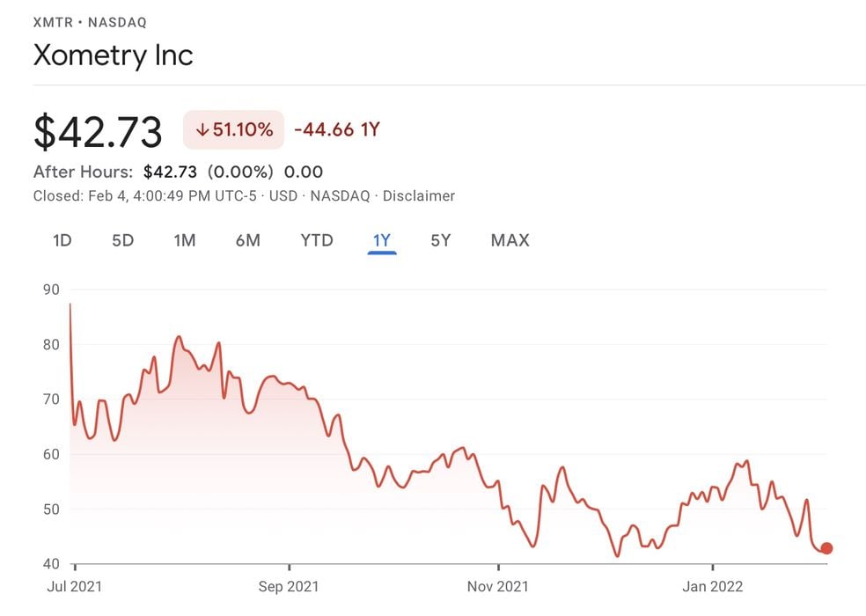Viewport: 866px width, 616px height.
Task: Click the large $42.73 price
Action: 98,132
